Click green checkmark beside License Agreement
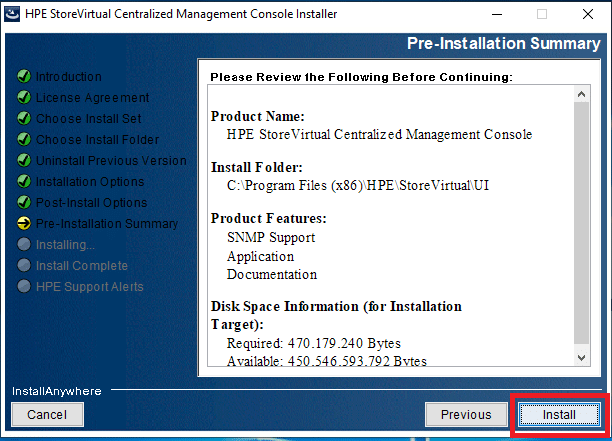This screenshot has height=441, width=612. coord(24,97)
